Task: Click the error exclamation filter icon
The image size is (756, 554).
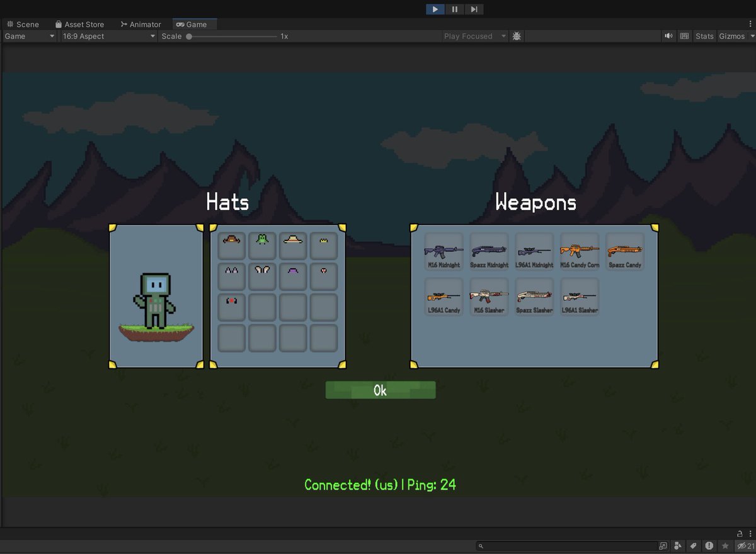Action: [709, 546]
